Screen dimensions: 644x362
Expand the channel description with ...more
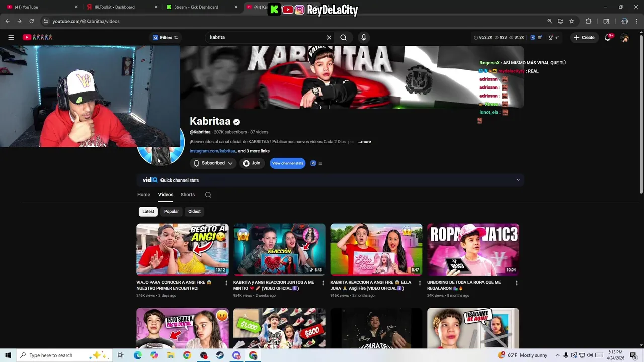tap(364, 142)
